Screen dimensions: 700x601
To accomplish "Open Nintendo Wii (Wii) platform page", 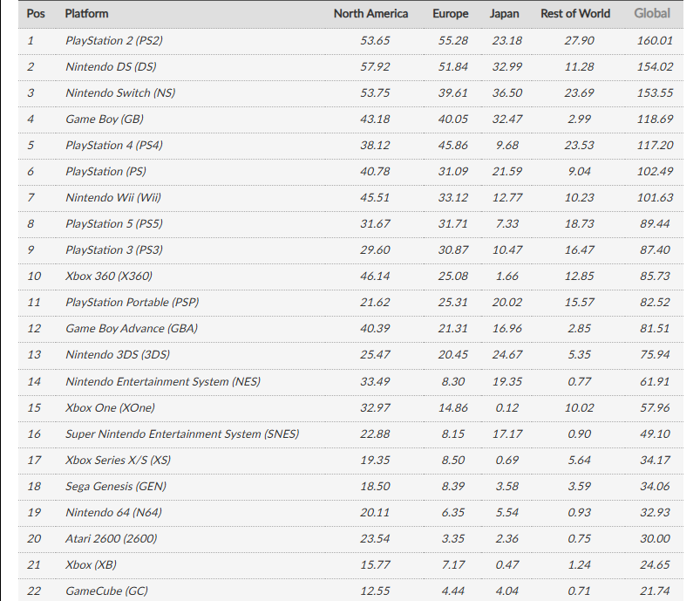I will coord(113,197).
